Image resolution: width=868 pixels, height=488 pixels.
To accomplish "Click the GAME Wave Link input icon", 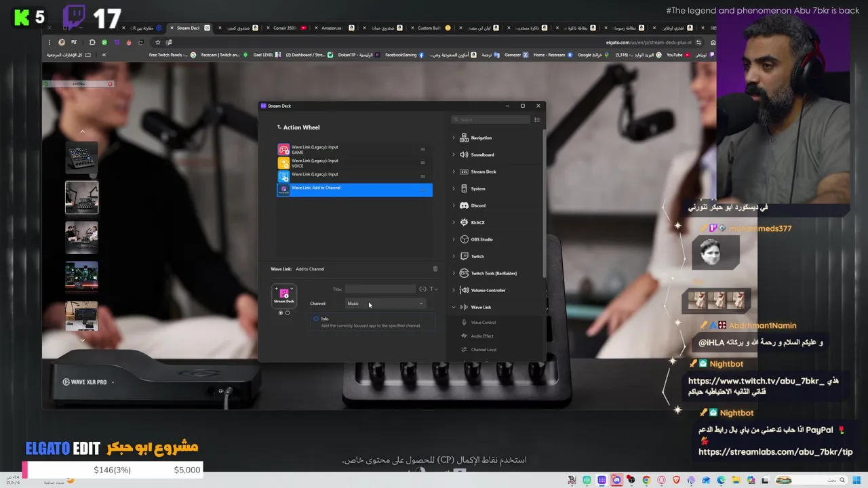I will tap(283, 149).
